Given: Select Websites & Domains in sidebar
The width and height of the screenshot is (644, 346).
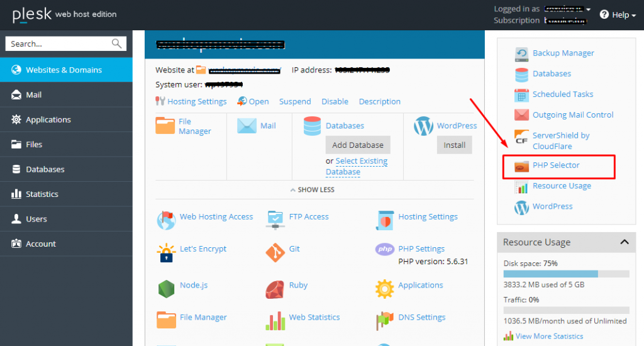Looking at the screenshot, I should (x=66, y=70).
